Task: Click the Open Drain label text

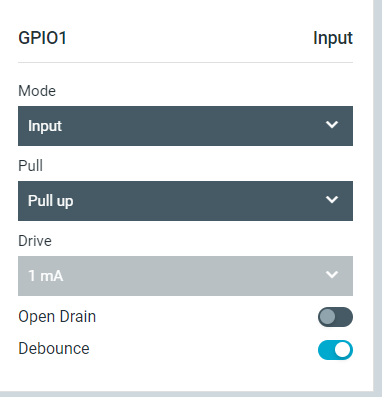Action: pos(57,317)
